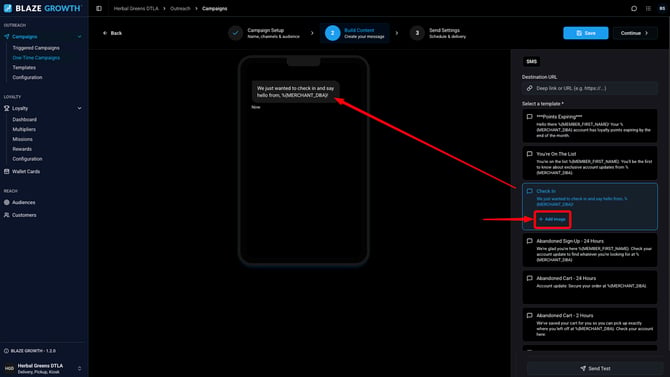Open Customers page
Screen dimensions: 670x377
pos(24,215)
